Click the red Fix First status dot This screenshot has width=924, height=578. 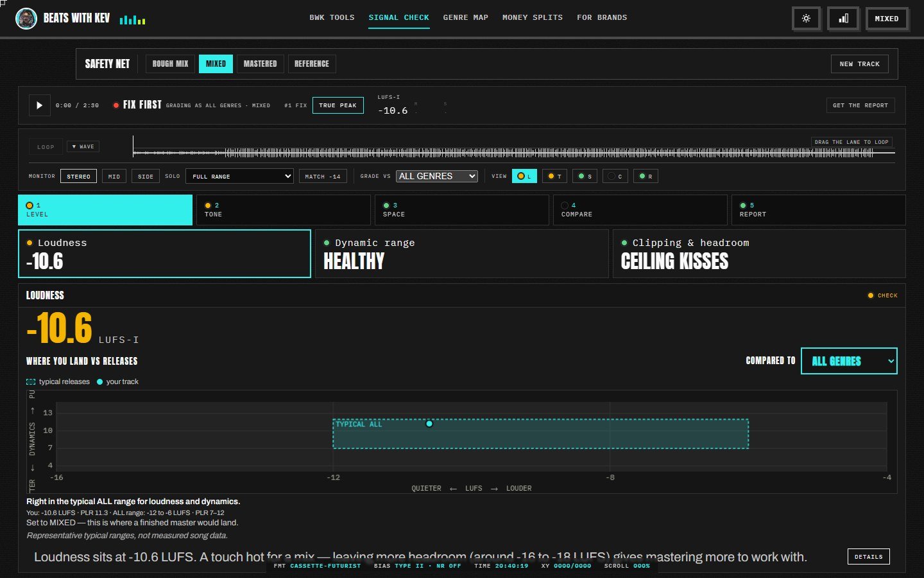116,105
